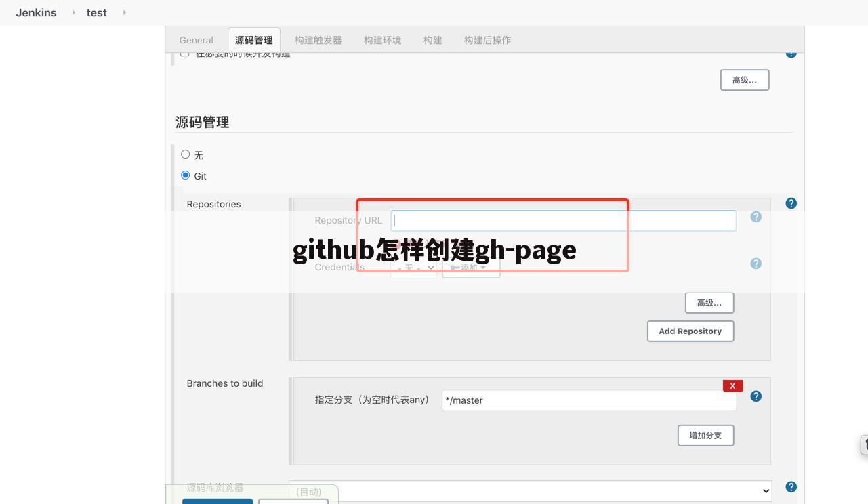Screen dimensions: 868x504
Task: Open the Credentials dropdown showing 无
Action: point(413,267)
